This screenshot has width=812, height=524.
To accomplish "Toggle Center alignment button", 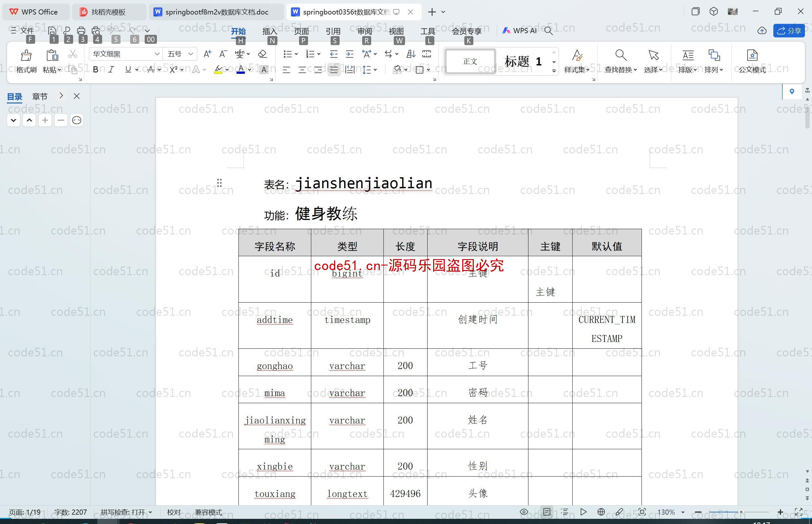I will coord(302,70).
